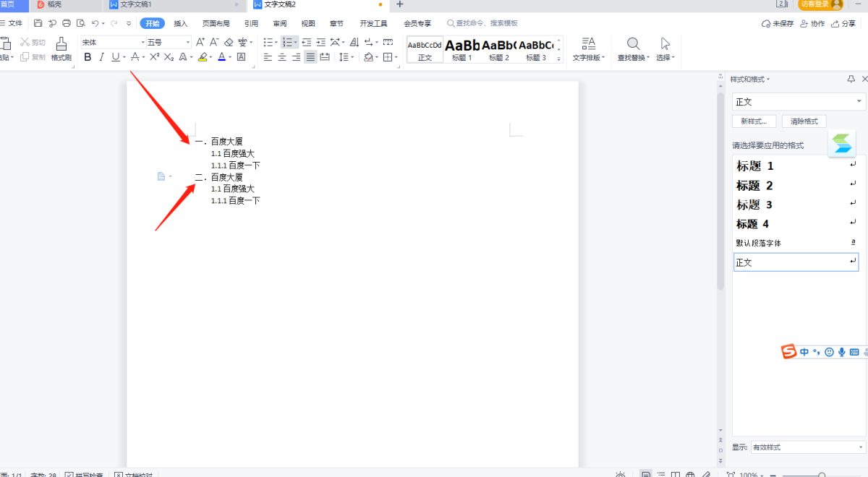Open the 显示 有效样式 dropdown

808,447
